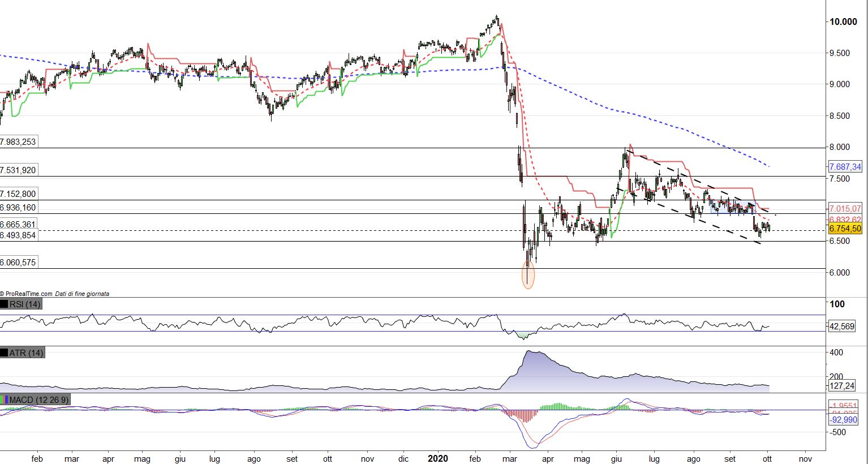The width and height of the screenshot is (868, 464).
Task: Click the 6.000 price axis label
Action: 840,272
